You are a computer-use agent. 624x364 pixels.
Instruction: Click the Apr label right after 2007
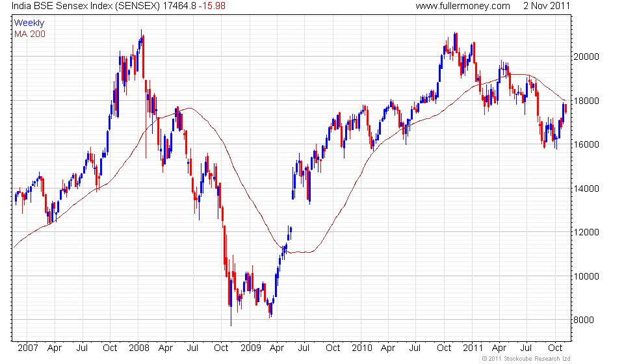tap(55, 348)
